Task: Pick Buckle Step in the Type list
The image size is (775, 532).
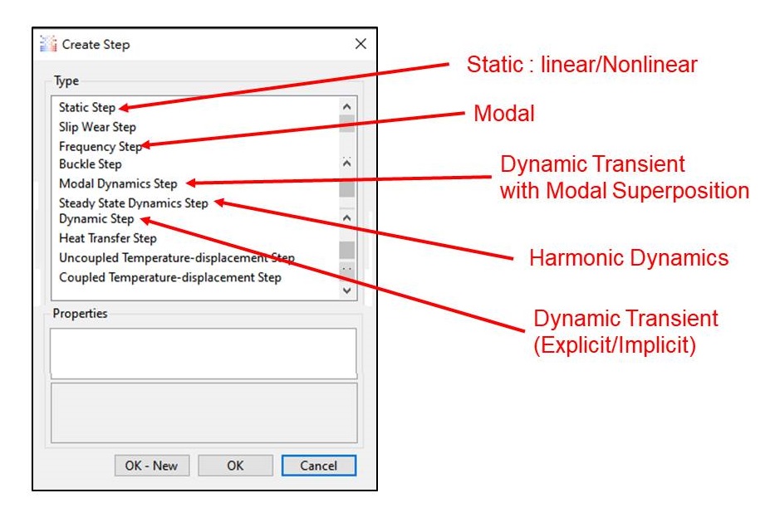Action: pyautogui.click(x=90, y=164)
